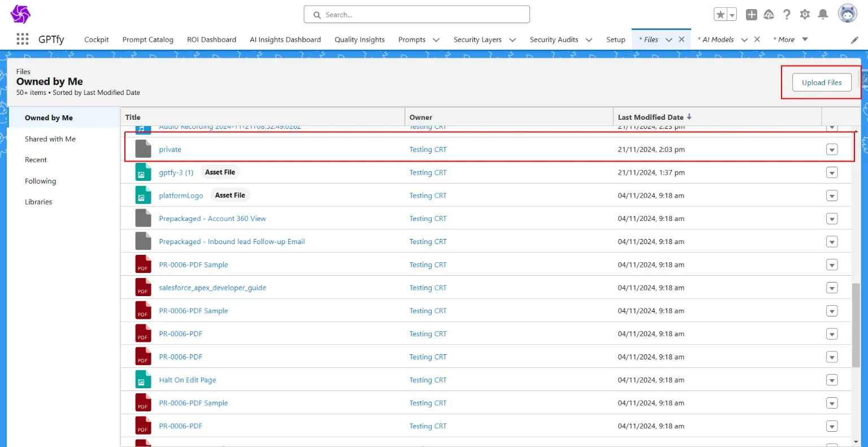Screen dimensions: 868x447
Task: Open the salesforce_apex_developer_guide file link
Action: point(212,288)
